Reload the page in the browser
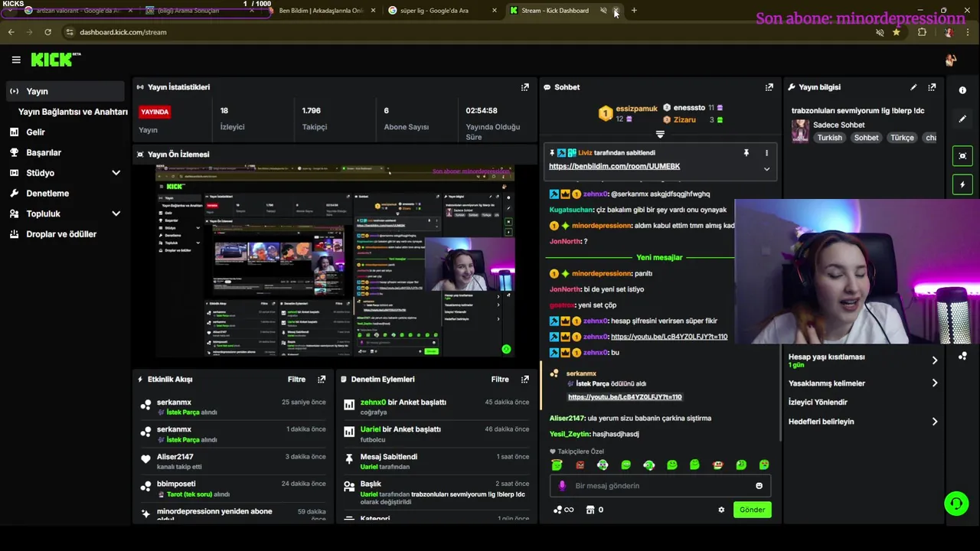The image size is (980, 551). point(47,32)
